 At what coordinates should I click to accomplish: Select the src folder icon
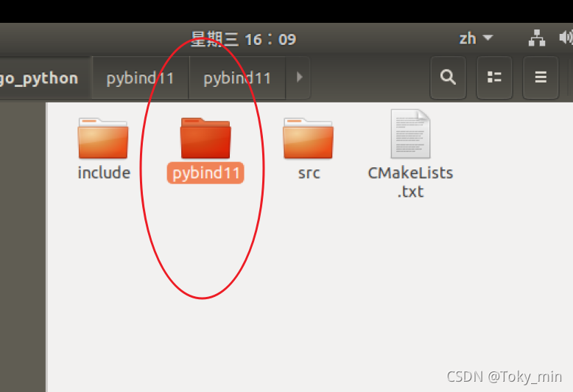(x=308, y=138)
